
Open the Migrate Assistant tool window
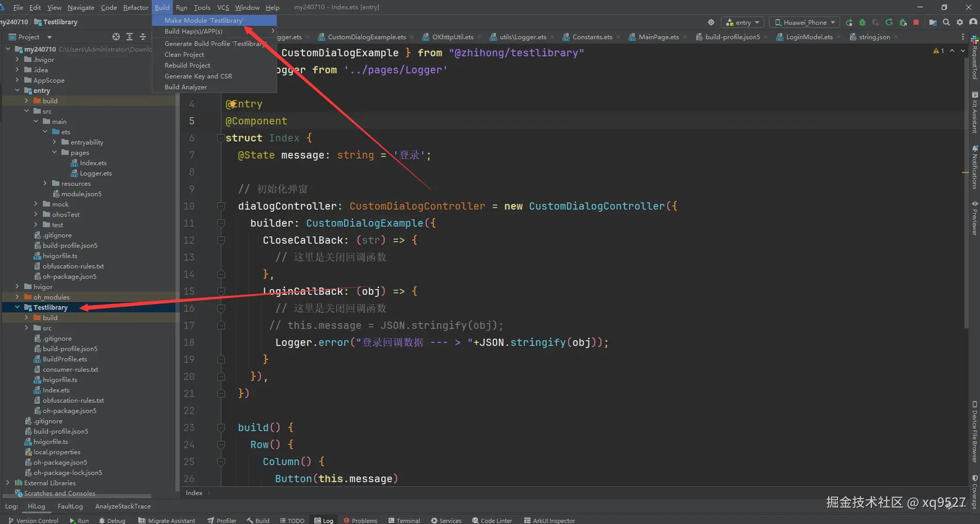click(167, 520)
